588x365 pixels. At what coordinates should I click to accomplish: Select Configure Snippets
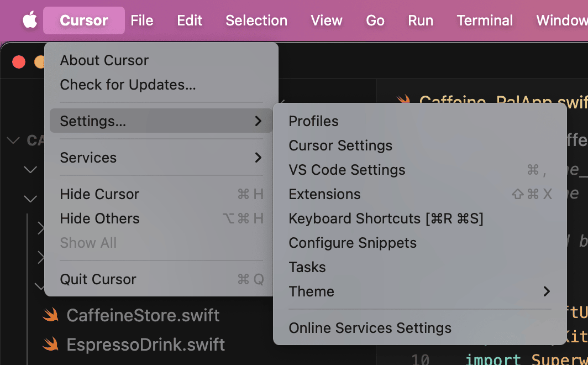tap(353, 243)
